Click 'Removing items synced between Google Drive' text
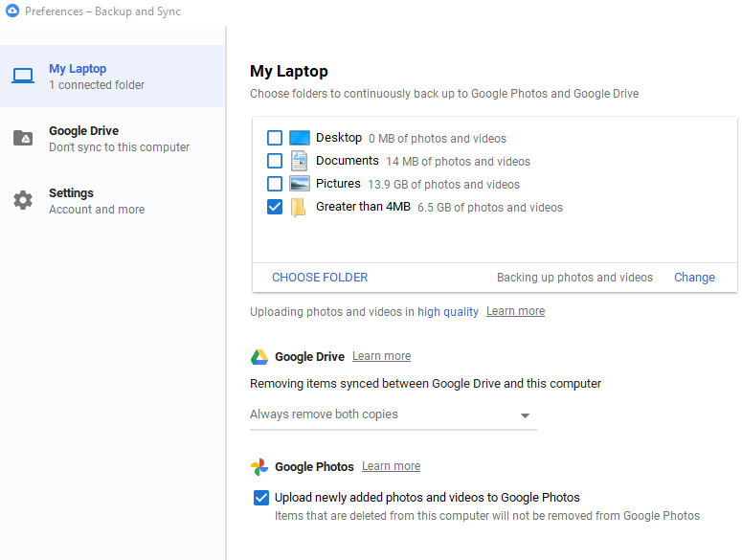The width and height of the screenshot is (742, 560). coord(425,384)
